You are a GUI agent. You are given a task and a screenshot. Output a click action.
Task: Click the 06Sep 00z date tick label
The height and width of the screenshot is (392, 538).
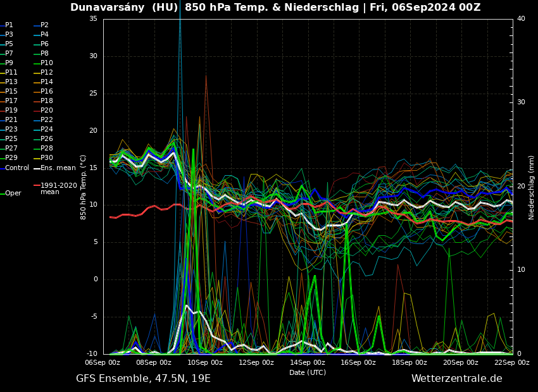[x=103, y=363]
